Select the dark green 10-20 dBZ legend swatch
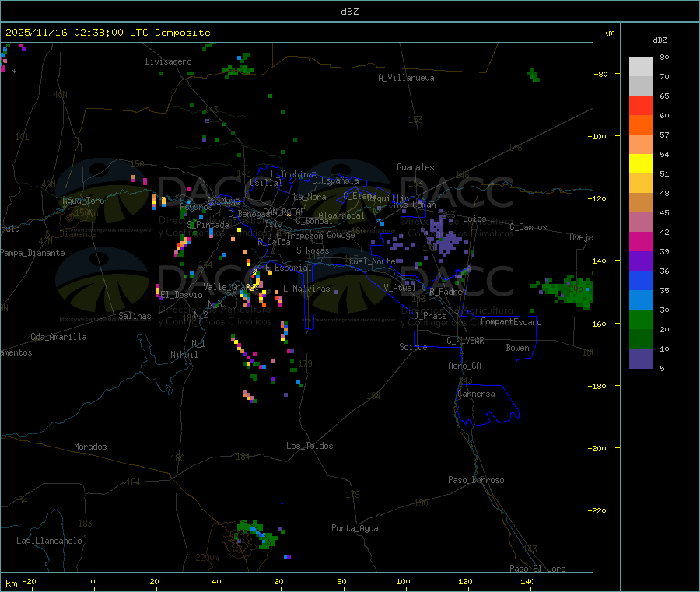This screenshot has width=700, height=592. point(641,339)
